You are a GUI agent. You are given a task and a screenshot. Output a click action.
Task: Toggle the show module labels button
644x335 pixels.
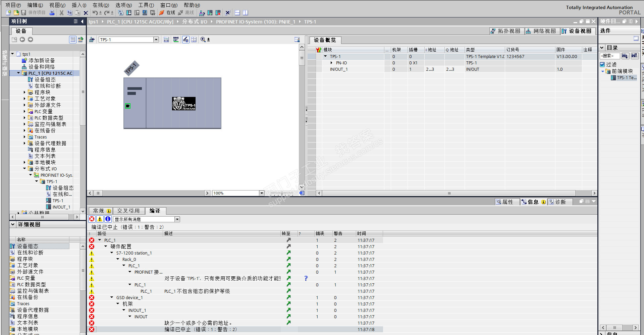click(x=185, y=40)
